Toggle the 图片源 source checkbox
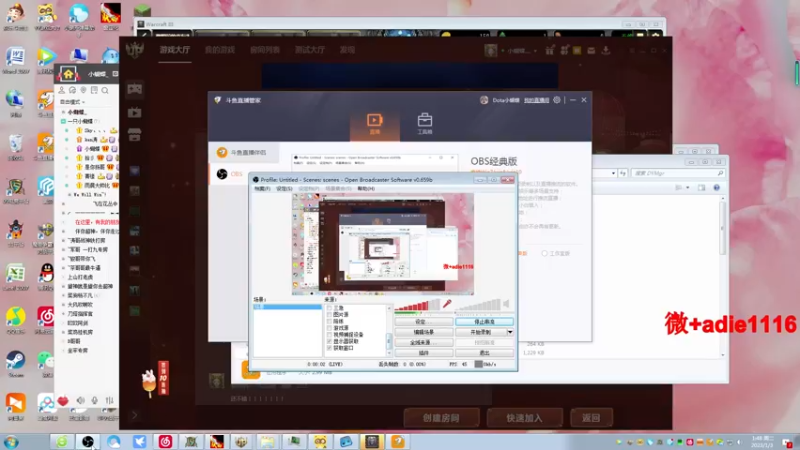800x450 pixels. coord(330,315)
